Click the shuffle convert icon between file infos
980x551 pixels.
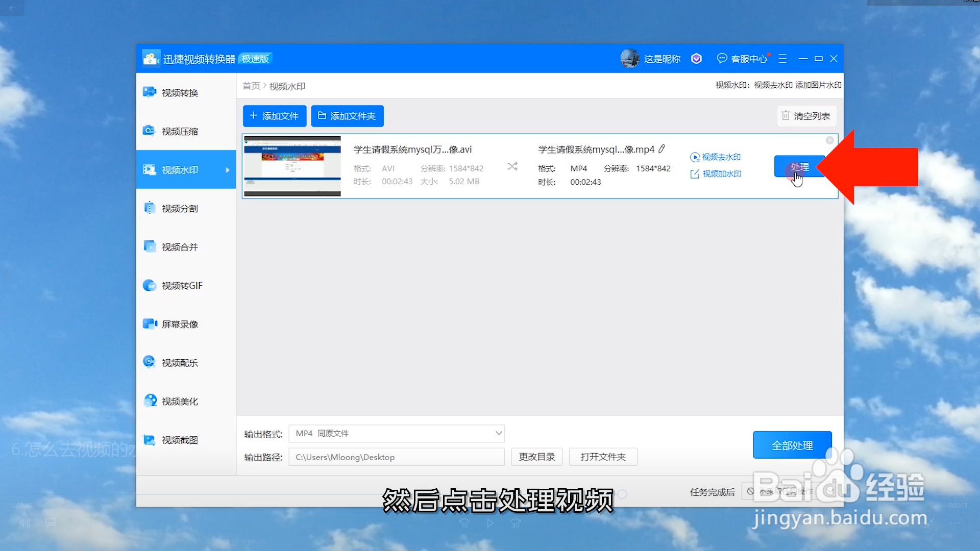tap(512, 167)
